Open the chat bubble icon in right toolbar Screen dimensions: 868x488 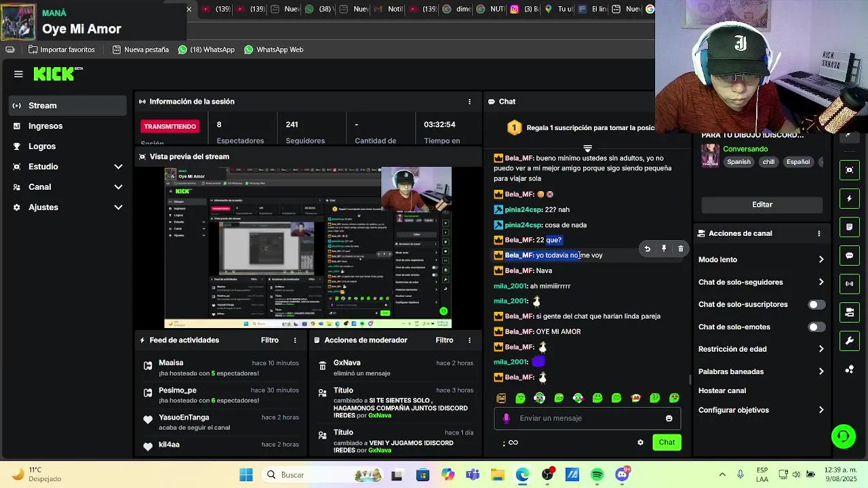(x=849, y=256)
